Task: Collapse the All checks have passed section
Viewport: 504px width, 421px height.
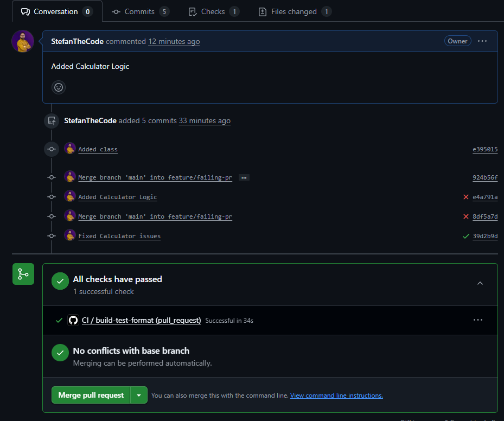Action: point(480,283)
